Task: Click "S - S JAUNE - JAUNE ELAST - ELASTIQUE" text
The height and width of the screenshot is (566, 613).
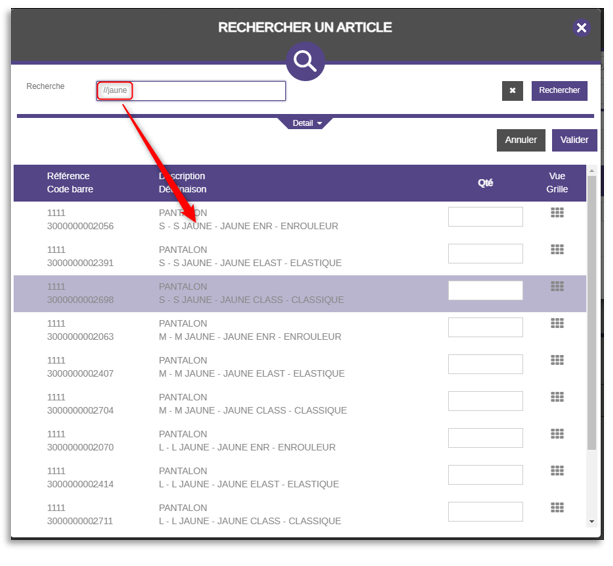Action: [x=250, y=263]
